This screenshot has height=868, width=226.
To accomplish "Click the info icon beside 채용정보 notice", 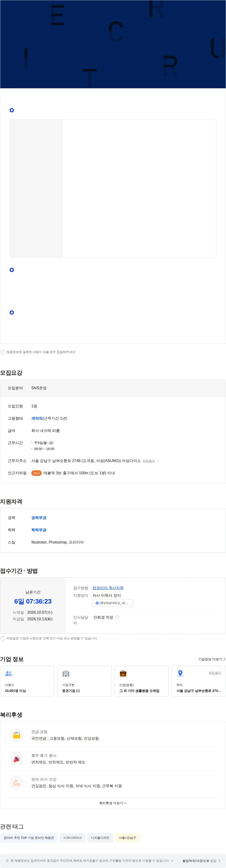I will 3,352.
